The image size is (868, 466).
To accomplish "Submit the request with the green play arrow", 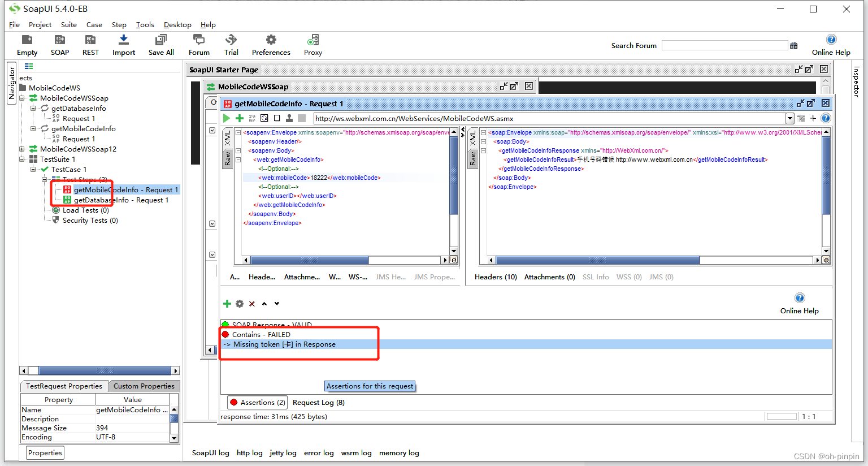I will pos(225,118).
